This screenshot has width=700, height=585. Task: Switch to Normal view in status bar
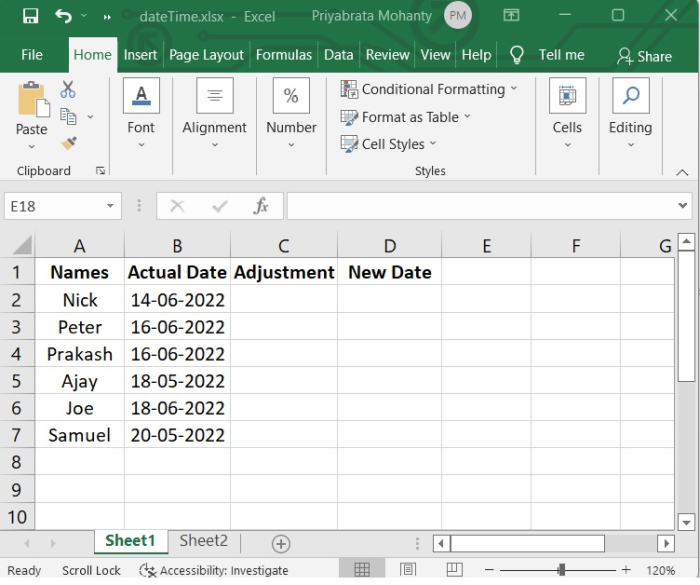coord(362,570)
